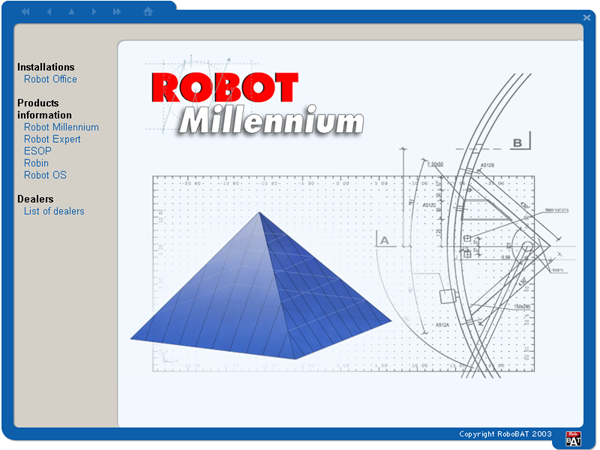Open the Robin product link
Screen dimensions: 600x450
pos(36,163)
